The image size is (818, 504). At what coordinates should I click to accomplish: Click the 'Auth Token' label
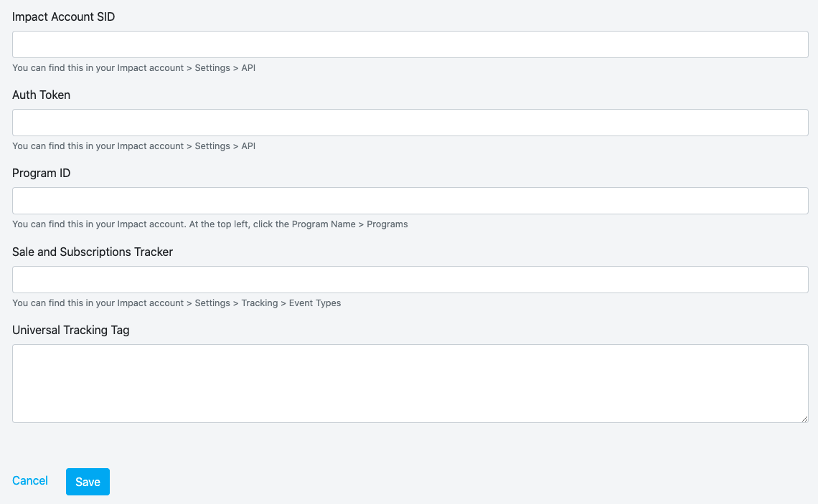[41, 95]
